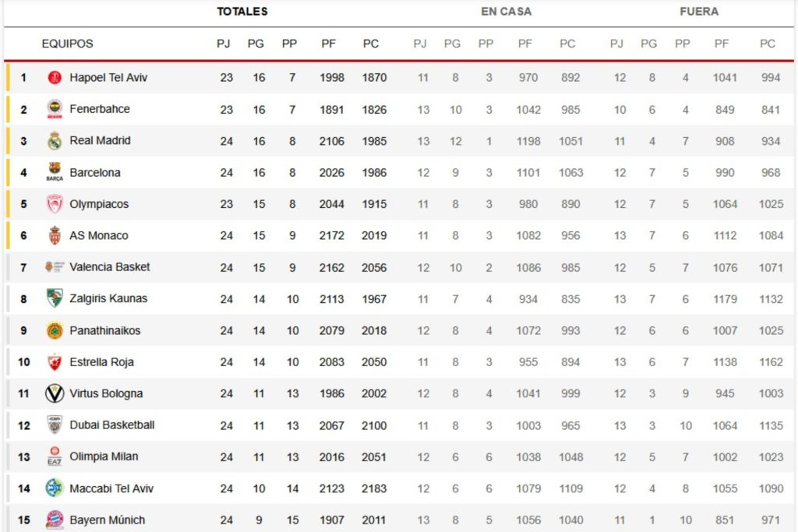Click the Real Madrid crest icon

click(54, 141)
